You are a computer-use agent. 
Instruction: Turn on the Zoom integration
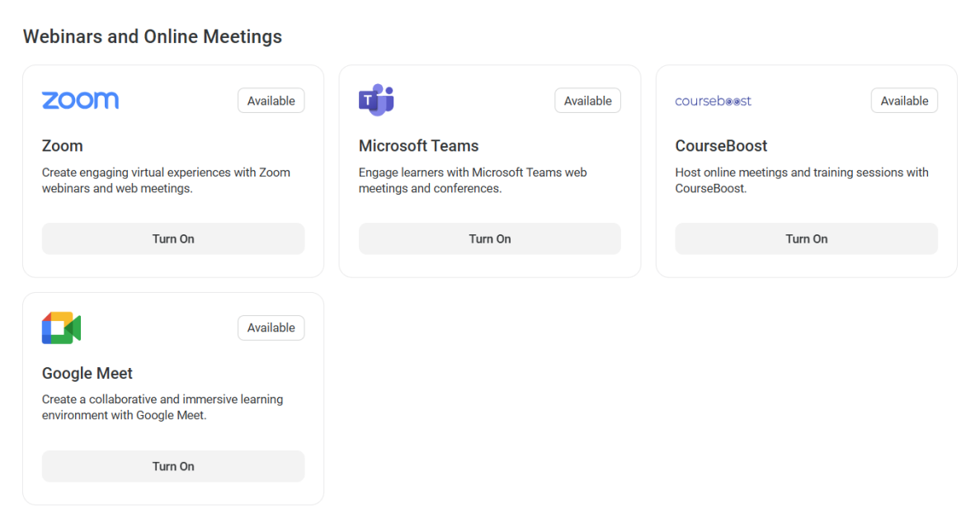173,238
